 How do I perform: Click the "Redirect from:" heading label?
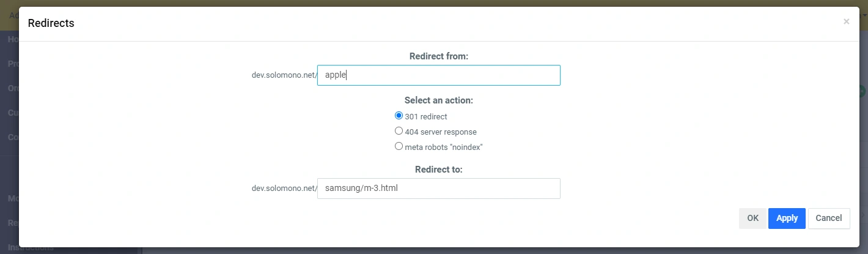[x=438, y=56]
